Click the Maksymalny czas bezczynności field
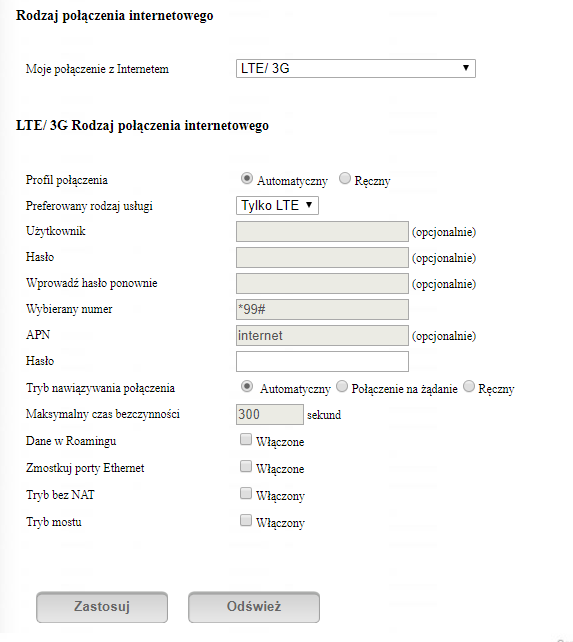Screen dimensions: 573x642 pos(270,414)
